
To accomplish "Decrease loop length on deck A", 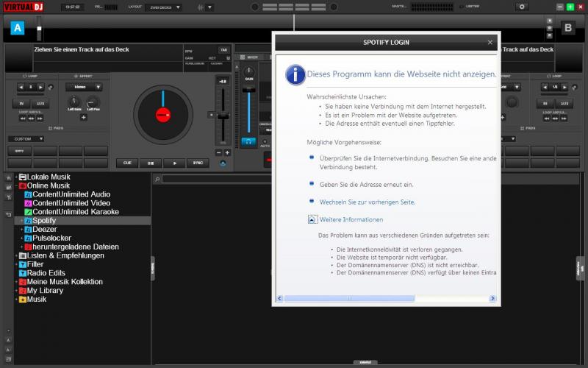I will (x=21, y=87).
